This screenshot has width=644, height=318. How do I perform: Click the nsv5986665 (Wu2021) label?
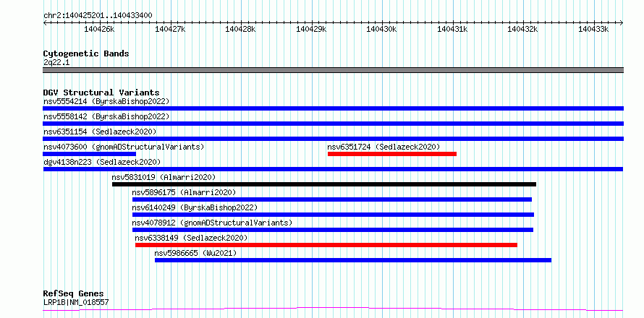click(195, 253)
